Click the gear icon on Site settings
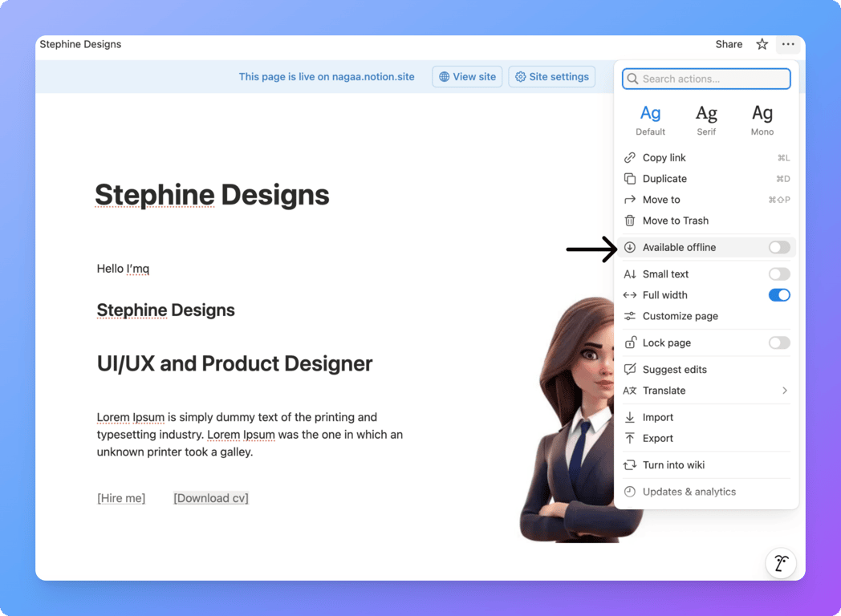 tap(520, 77)
